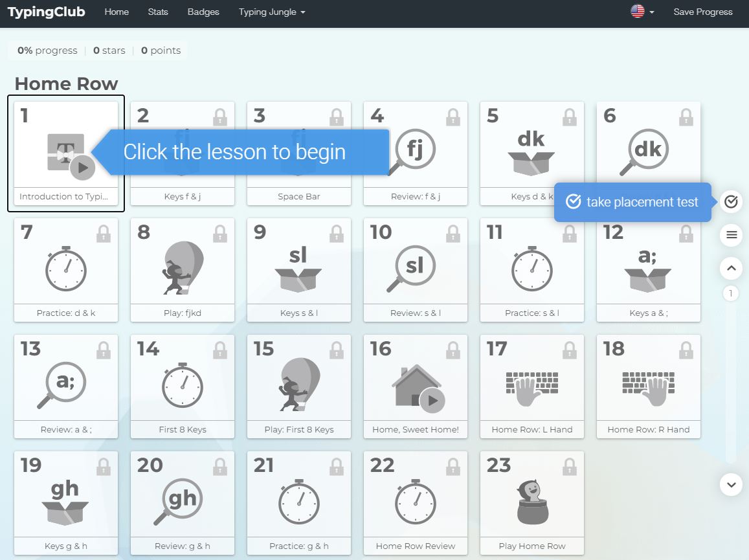Click the Keys g & h lesson label
The image size is (749, 560).
pyautogui.click(x=66, y=546)
